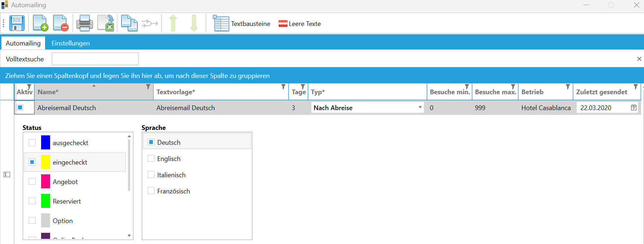This screenshot has height=244, width=644.
Task: Click the Leere Texte button
Action: coord(300,24)
